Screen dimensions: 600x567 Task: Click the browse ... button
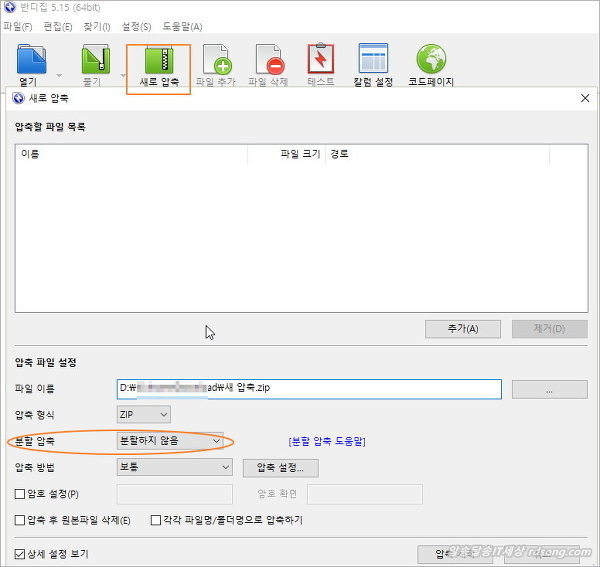point(549,389)
